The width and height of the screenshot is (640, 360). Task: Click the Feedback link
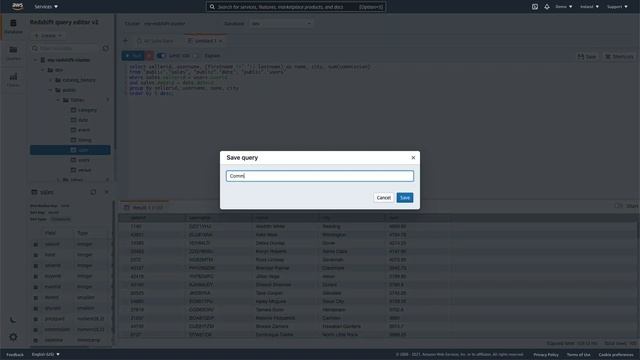(15, 354)
